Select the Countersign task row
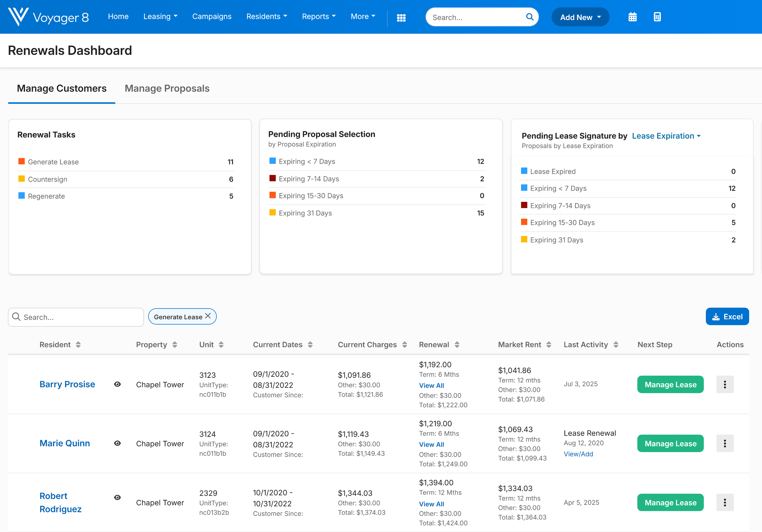Image resolution: width=762 pixels, height=532 pixels. tap(126, 179)
